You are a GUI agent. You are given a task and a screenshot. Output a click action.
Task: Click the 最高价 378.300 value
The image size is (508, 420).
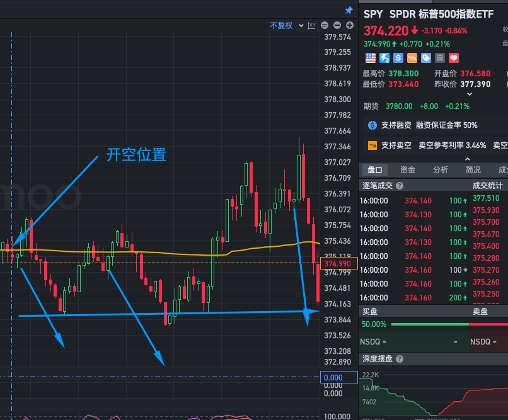(x=403, y=74)
